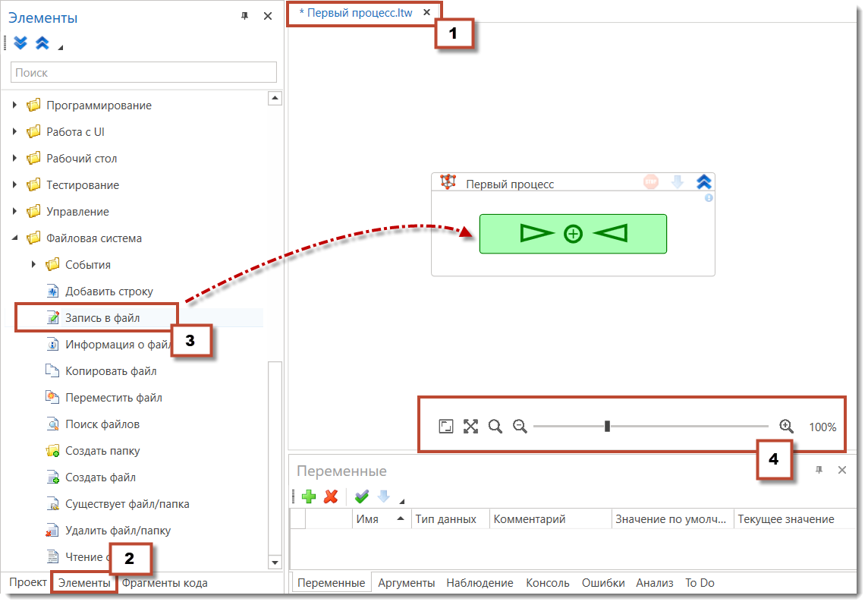Screen dimensions: 868x605
Task: Open the Консоль tab
Action: pos(548,583)
